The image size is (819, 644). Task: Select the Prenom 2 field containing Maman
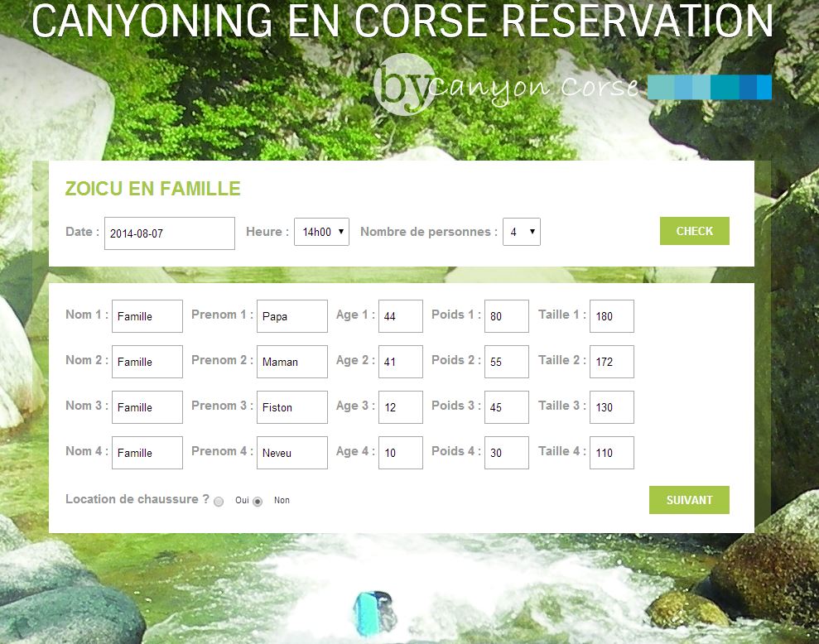[291, 362]
